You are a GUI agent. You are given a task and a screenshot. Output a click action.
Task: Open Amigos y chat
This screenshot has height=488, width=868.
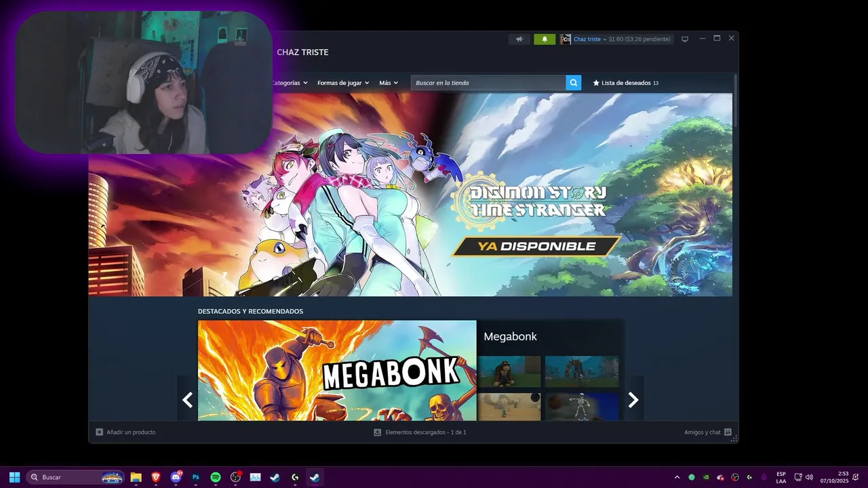(708, 432)
